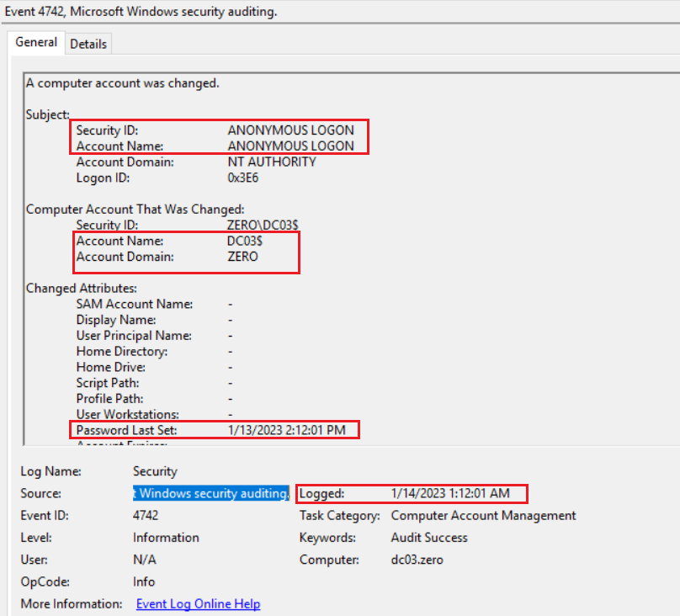
Task: Click the Logon ID value '0x3E6'
Action: click(243, 178)
